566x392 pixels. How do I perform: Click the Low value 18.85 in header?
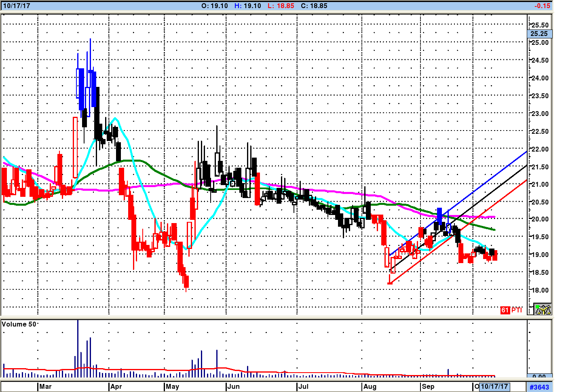tap(281, 6)
